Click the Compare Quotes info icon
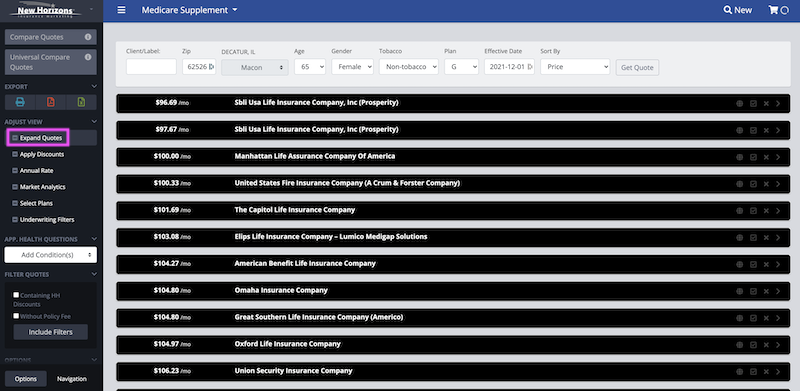Image resolution: width=800 pixels, height=391 pixels. click(x=88, y=37)
